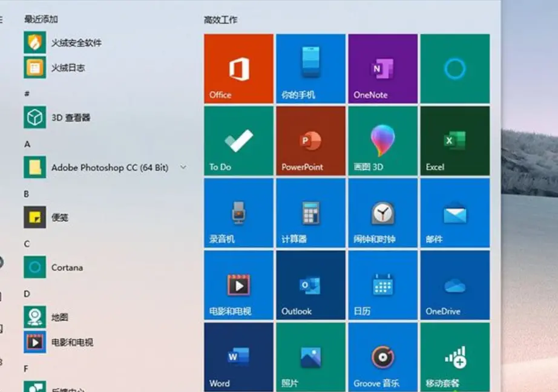Click the B letter header
Screen dimensions: 558x392
27,194
